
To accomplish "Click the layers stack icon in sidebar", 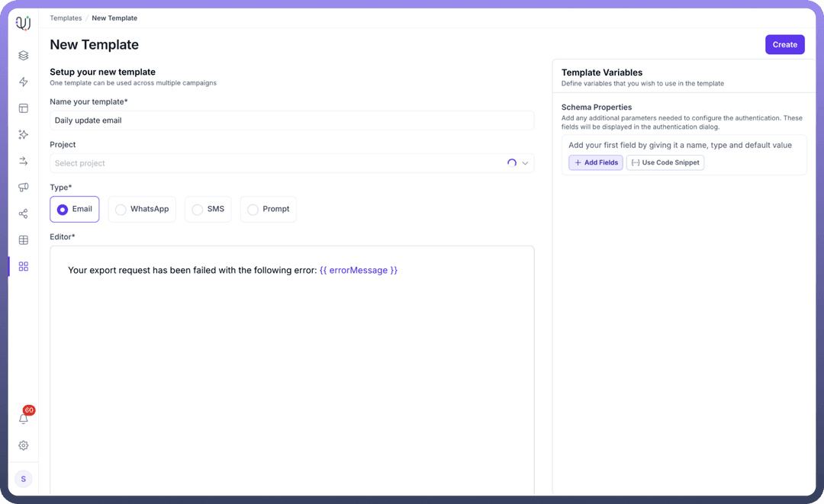I will (x=24, y=56).
